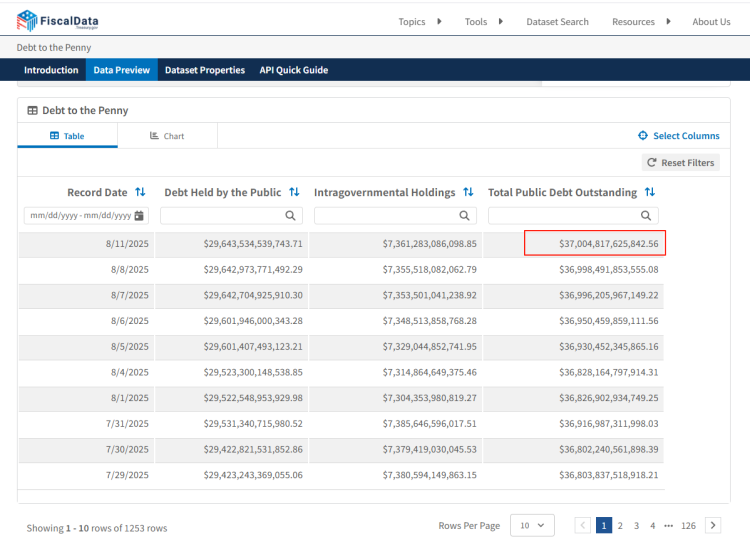Viewport: 750px width, 554px height.
Task: Open the API Quick Guide tab
Action: coord(293,70)
